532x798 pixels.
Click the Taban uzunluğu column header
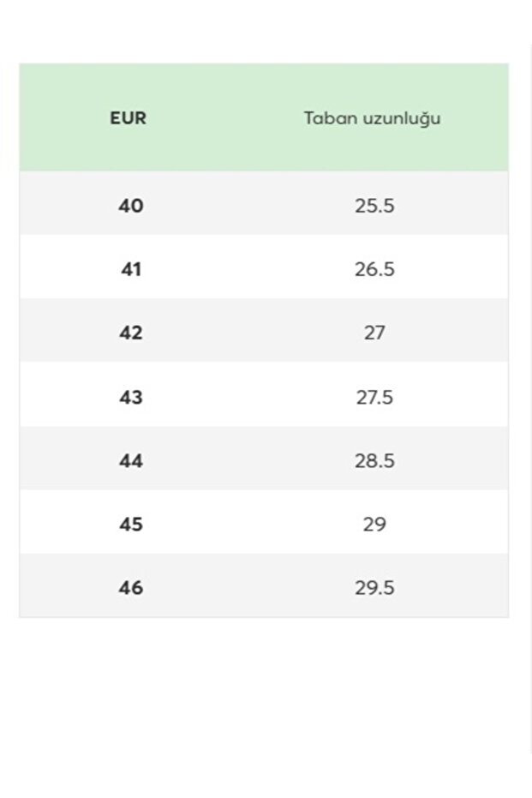373,118
